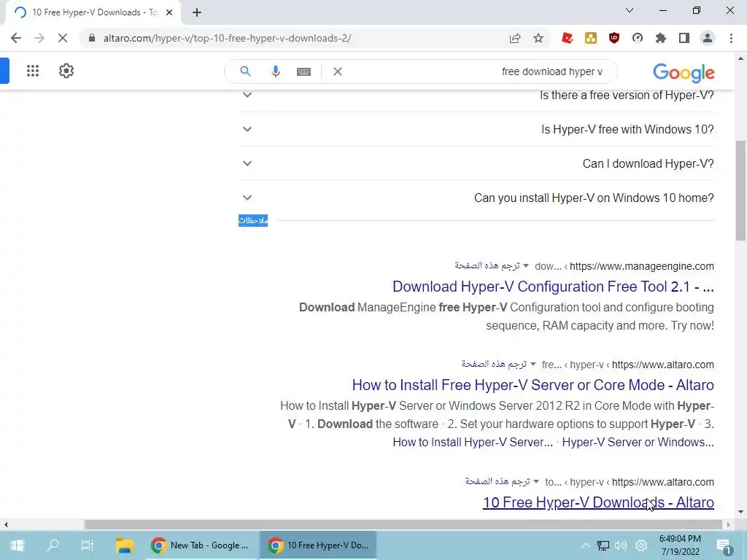Open the tab search chevron
Image resolution: width=747 pixels, height=560 pixels.
tap(630, 10)
